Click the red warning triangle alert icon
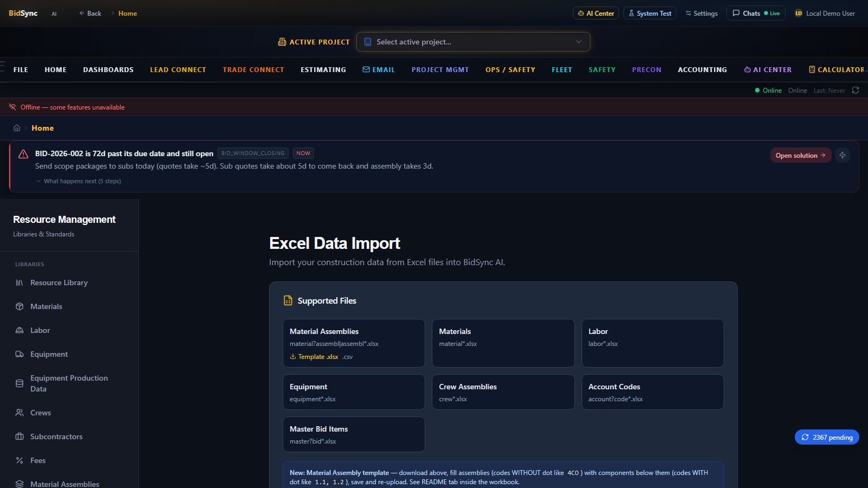The height and width of the screenshot is (488, 868). pyautogui.click(x=23, y=154)
